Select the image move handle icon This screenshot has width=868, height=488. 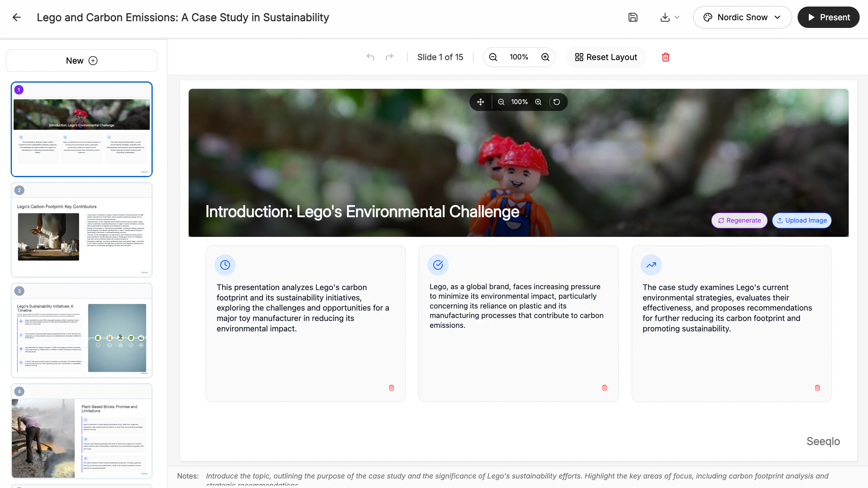[481, 102]
